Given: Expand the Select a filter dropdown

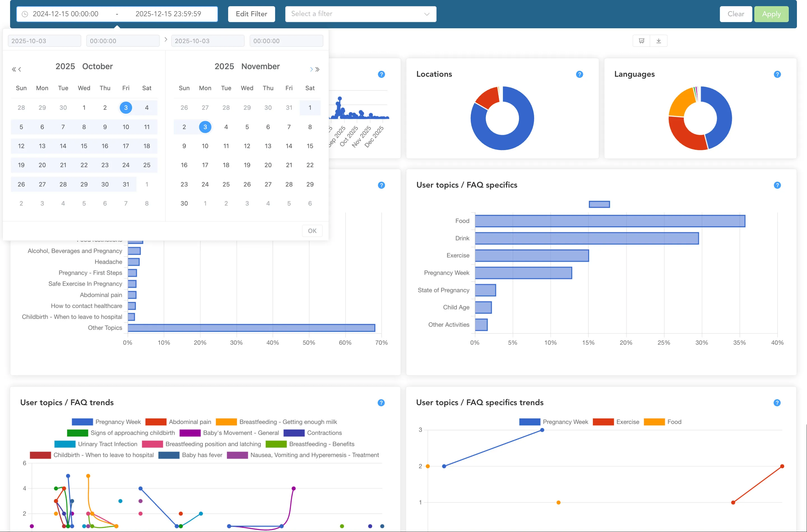Looking at the screenshot, I should pos(361,14).
